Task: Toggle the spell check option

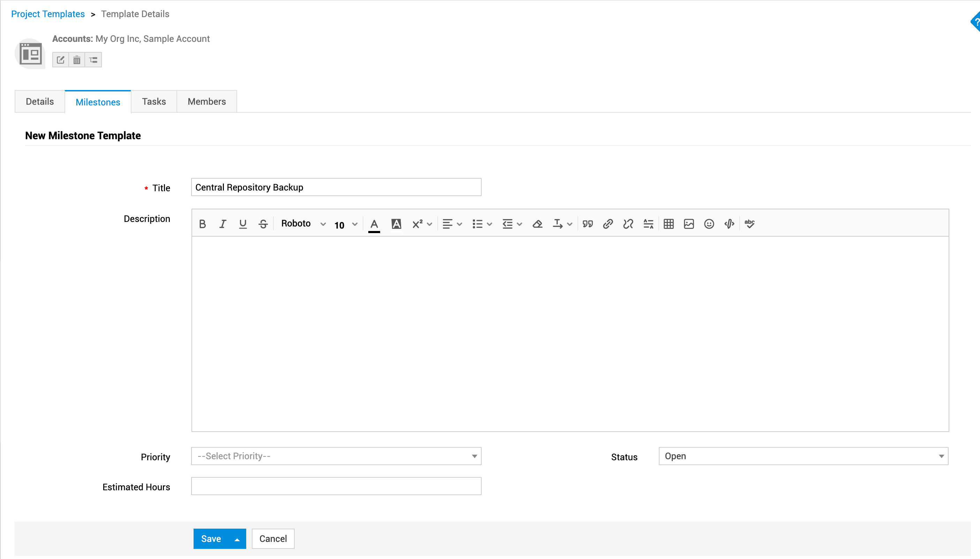Action: 749,224
